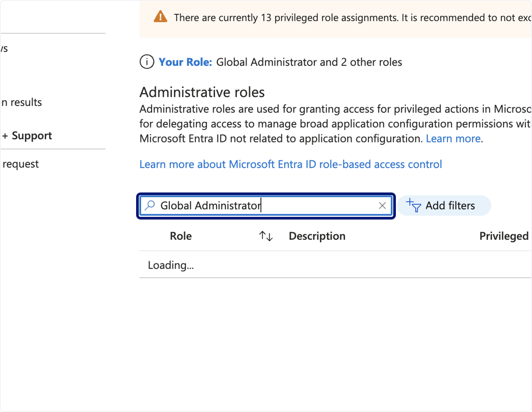Click the Privileged column header
532x412 pixels.
[504, 236]
